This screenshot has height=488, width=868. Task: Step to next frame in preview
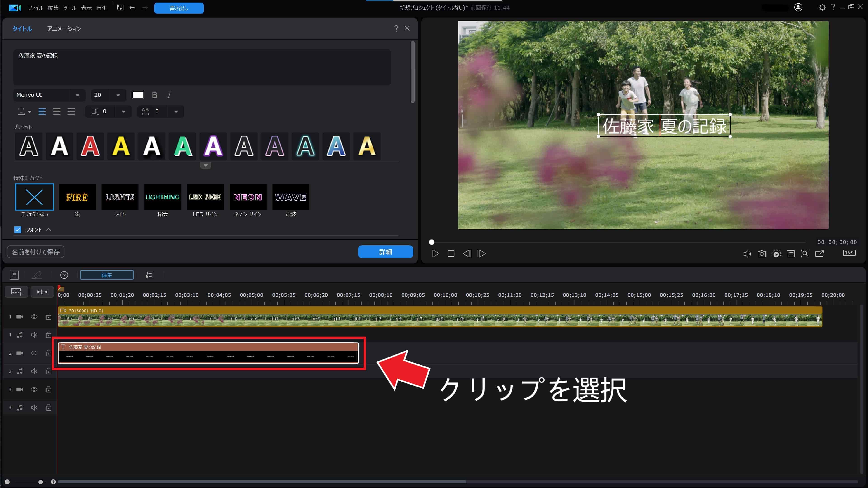[481, 253]
